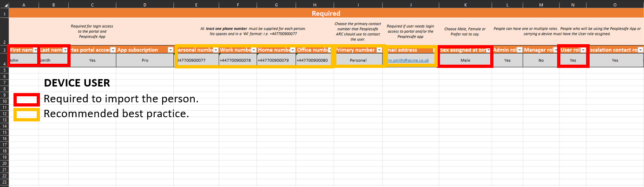Image resolution: width=644 pixels, height=187 pixels.
Task: Select column C header
Action: coord(92,4)
